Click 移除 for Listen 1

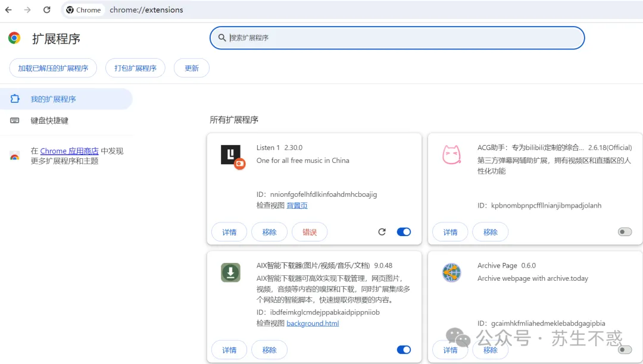270,232
